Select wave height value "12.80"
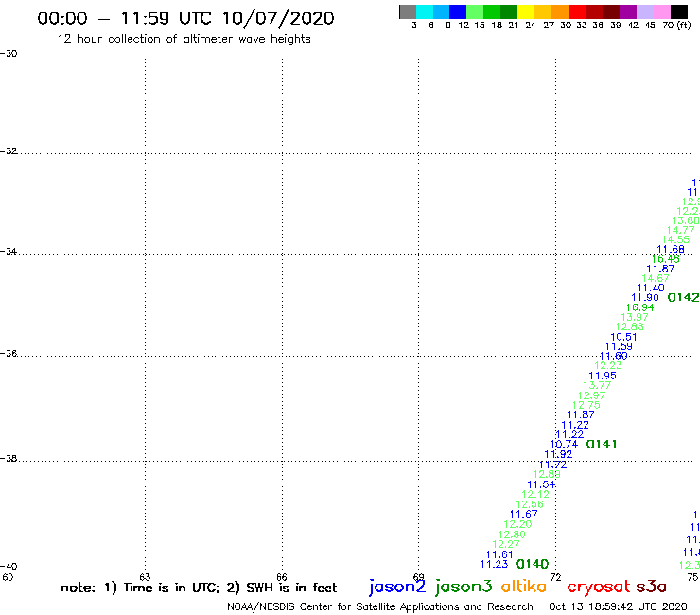This screenshot has width=700, height=615. point(512,535)
